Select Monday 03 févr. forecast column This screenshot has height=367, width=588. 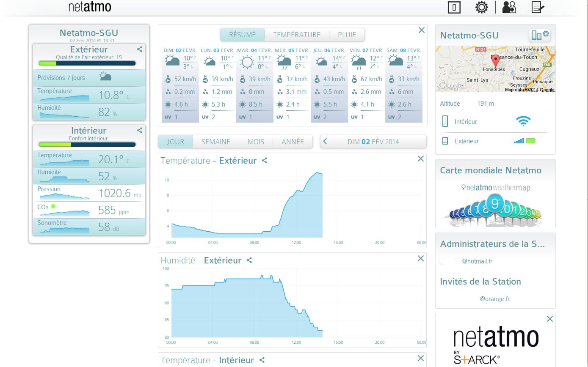pos(217,85)
